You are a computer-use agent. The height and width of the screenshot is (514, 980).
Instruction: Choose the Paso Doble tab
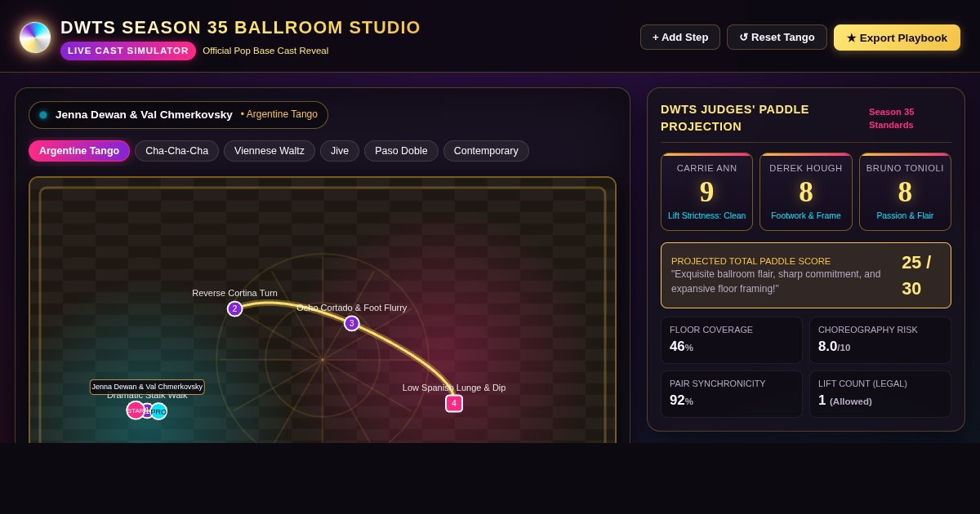tap(401, 151)
